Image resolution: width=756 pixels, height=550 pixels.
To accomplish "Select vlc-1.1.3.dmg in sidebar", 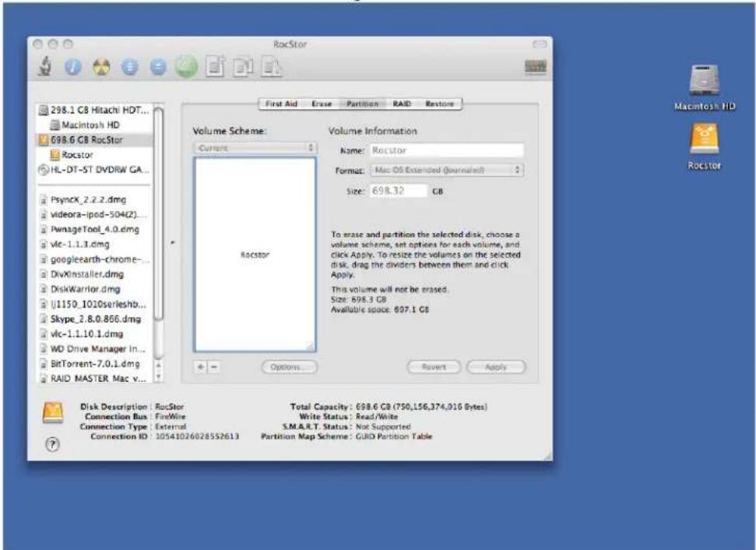I will (x=94, y=245).
